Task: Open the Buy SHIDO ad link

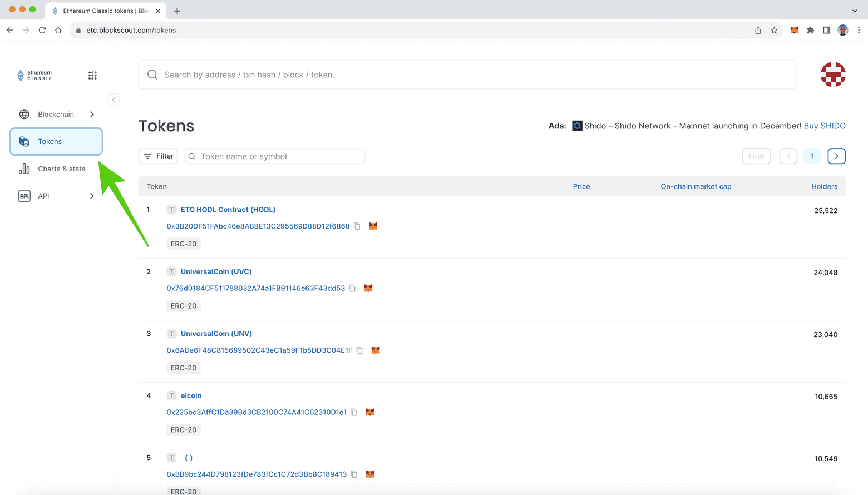Action: tap(824, 126)
